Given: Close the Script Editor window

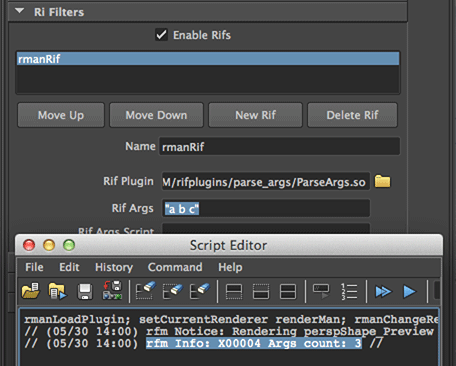Looking at the screenshot, I should [29, 245].
